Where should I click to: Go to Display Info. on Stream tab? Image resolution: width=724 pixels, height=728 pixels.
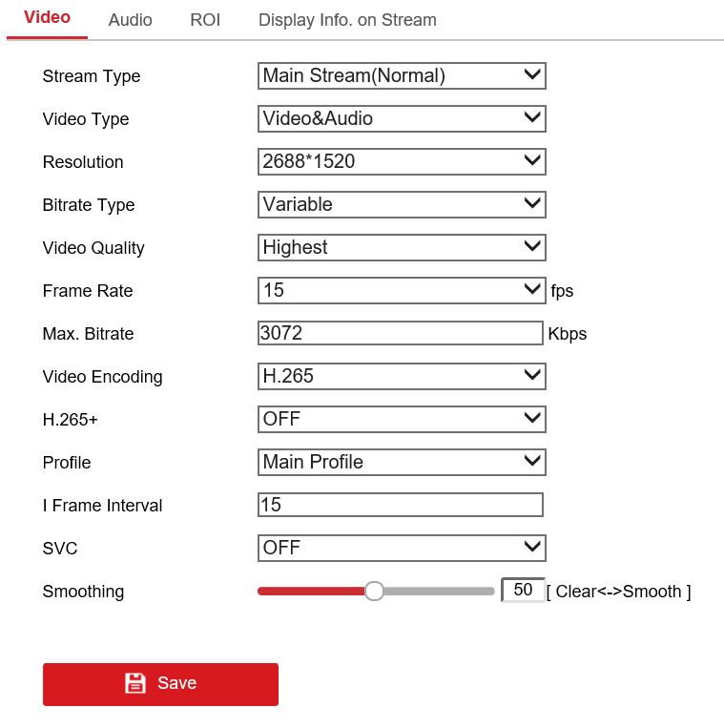tap(347, 20)
